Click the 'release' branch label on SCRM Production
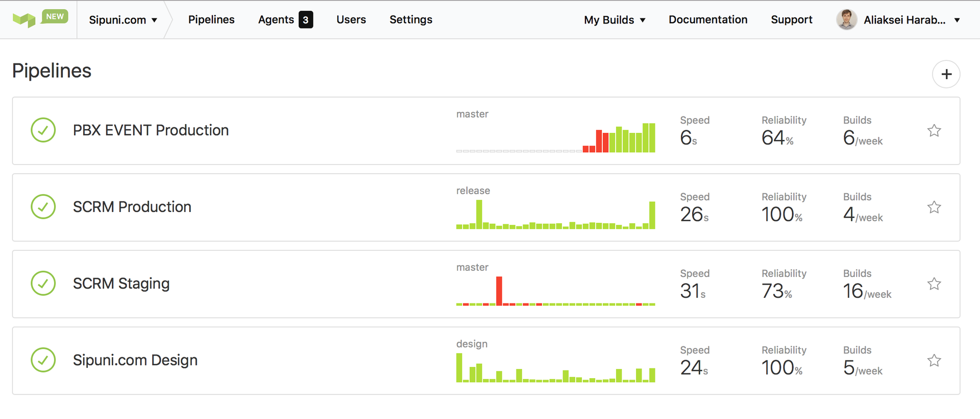 click(x=473, y=191)
